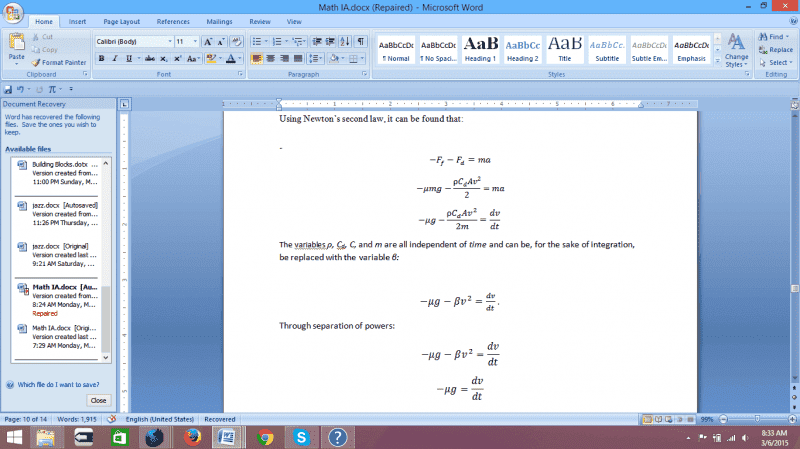Save document from Quick Access Toolbar
This screenshot has height=449, width=800.
click(8, 89)
